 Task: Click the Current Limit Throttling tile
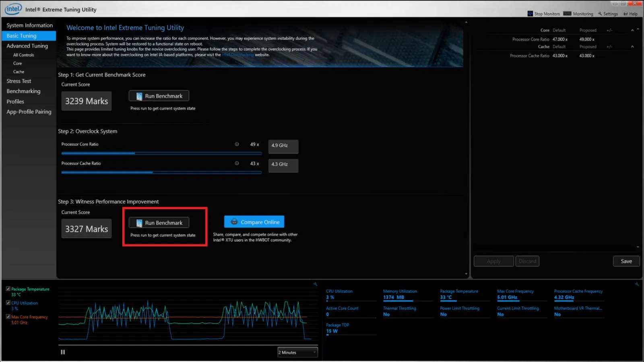coord(522,312)
